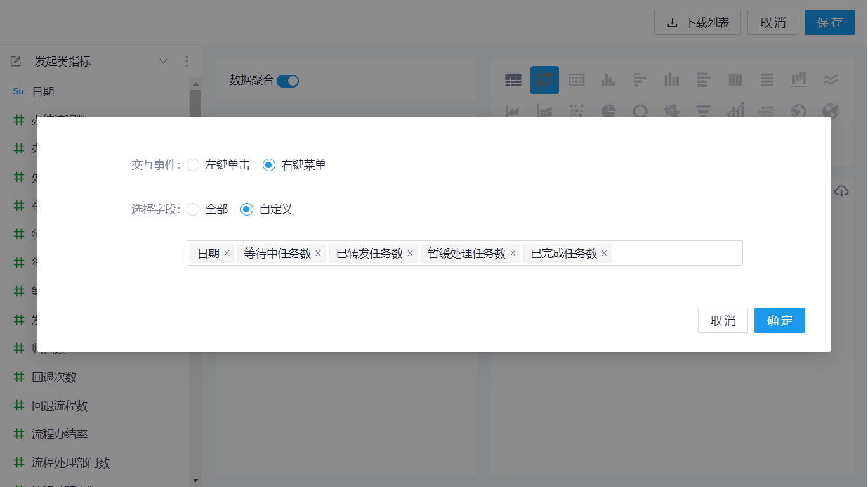Toggle the 数据聚合 switch
The height and width of the screenshot is (487, 868).
[287, 81]
